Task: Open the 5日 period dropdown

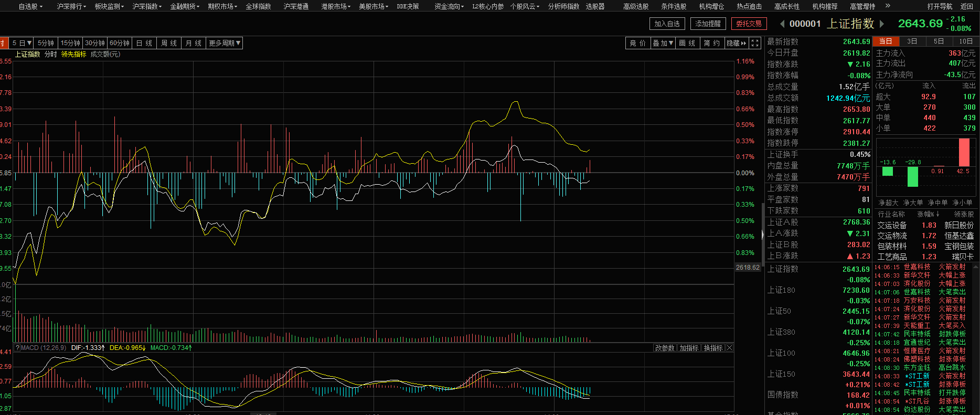Action: pos(22,43)
